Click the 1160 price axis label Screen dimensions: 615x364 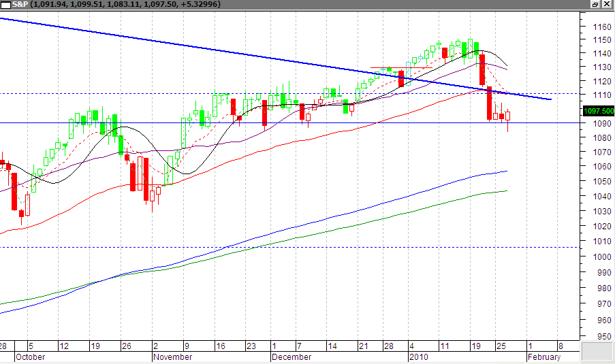click(x=602, y=27)
